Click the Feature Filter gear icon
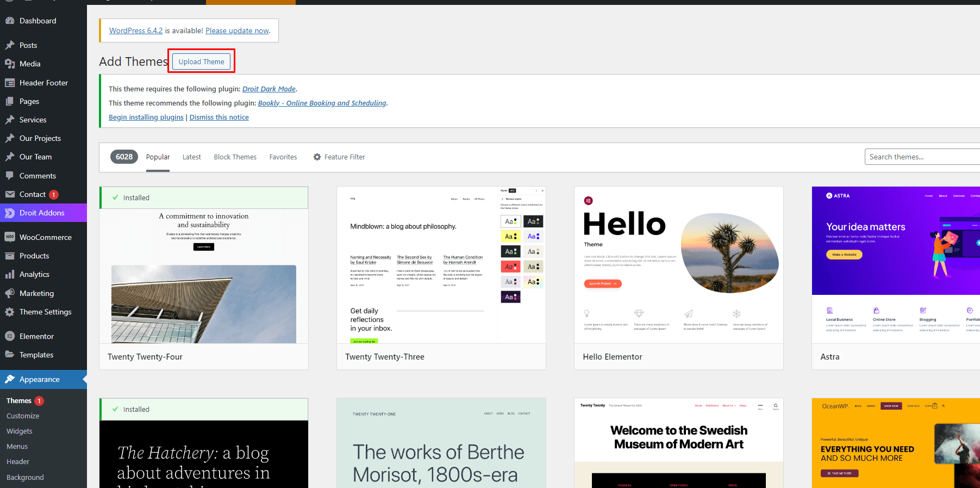Viewport: 980px width, 488px height. (x=317, y=157)
